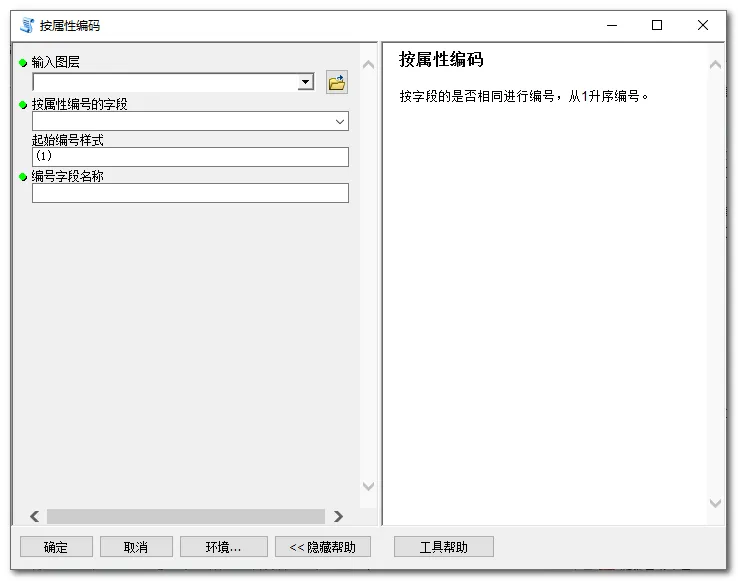Close the 按属性编码 dialog window
Viewport: 738px width, 581px height.
[x=703, y=25]
